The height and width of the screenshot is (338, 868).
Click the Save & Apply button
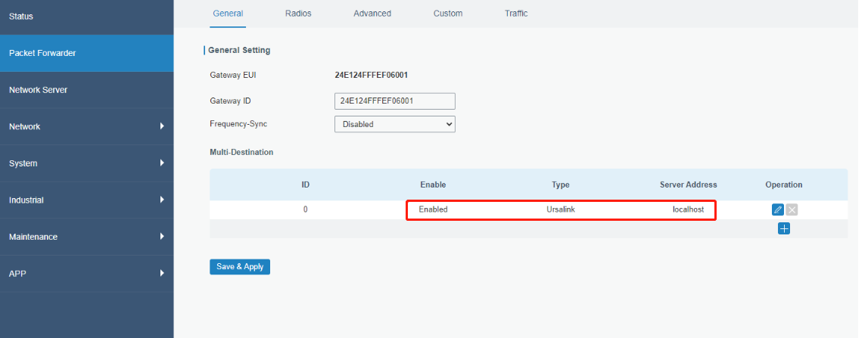239,267
